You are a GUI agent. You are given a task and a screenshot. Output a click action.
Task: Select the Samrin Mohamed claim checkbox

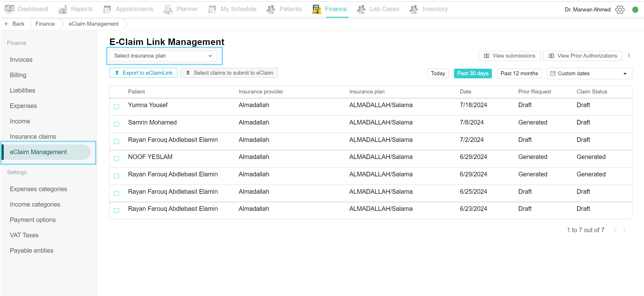click(117, 124)
